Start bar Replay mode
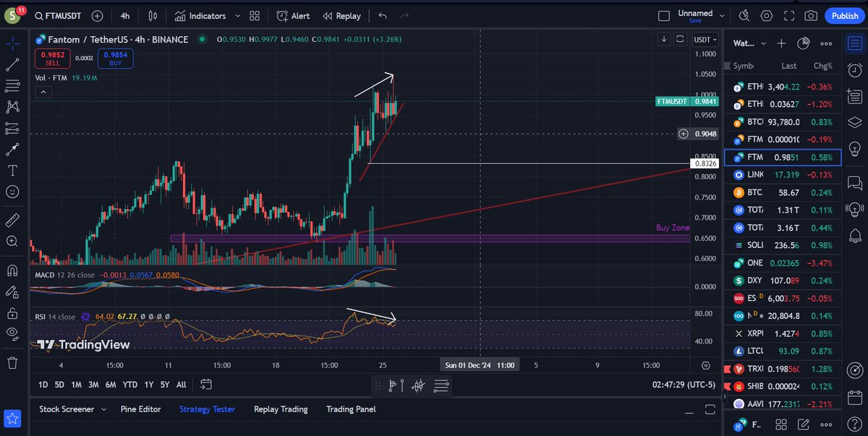Screen dimensions: 868x436 tap(341, 15)
